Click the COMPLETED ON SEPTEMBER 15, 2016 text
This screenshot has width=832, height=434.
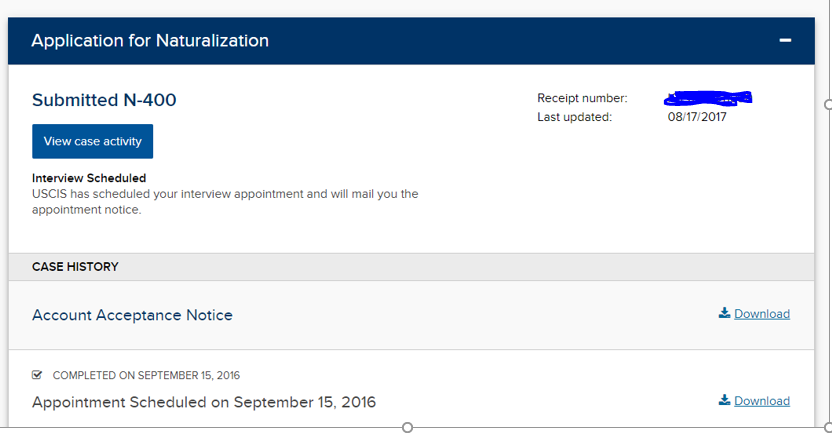(146, 376)
